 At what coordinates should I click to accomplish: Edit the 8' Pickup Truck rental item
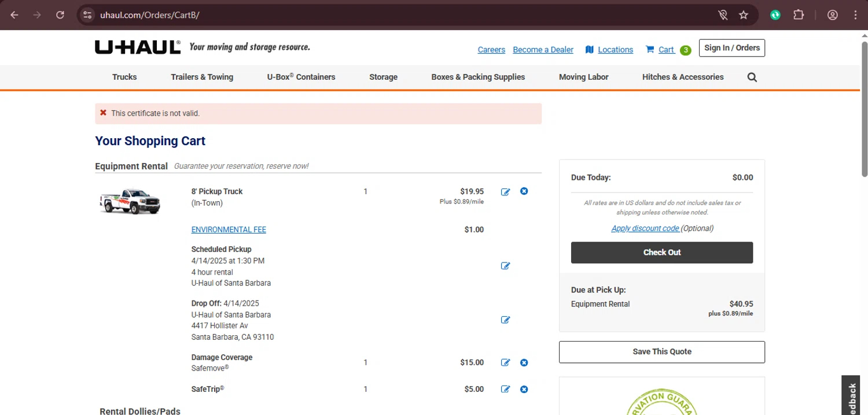point(505,192)
